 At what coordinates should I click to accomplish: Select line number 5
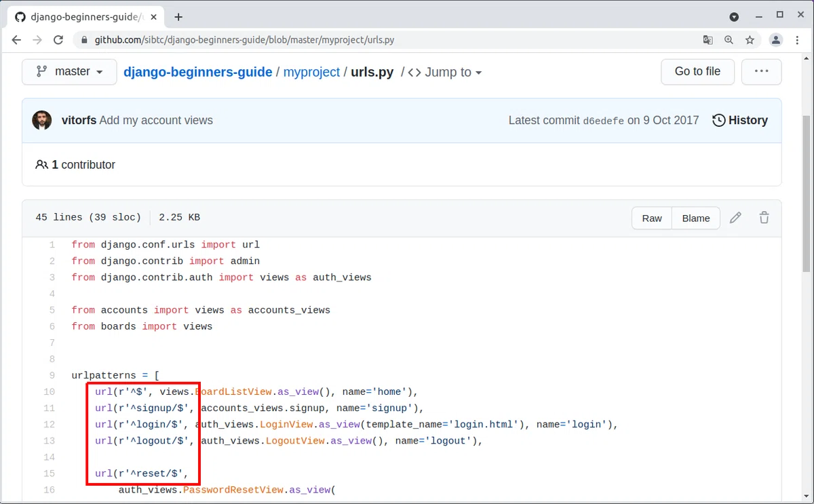click(52, 310)
